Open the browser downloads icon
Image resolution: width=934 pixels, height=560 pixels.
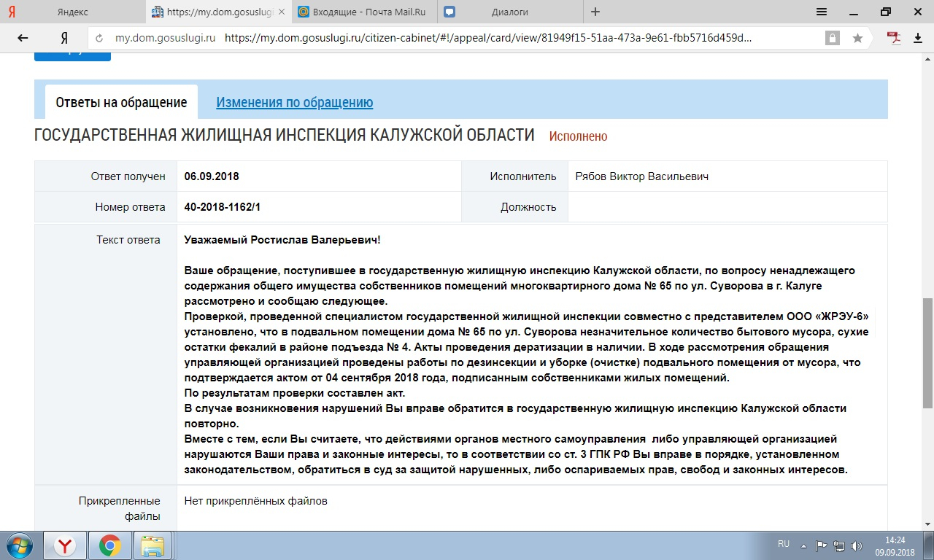(918, 38)
